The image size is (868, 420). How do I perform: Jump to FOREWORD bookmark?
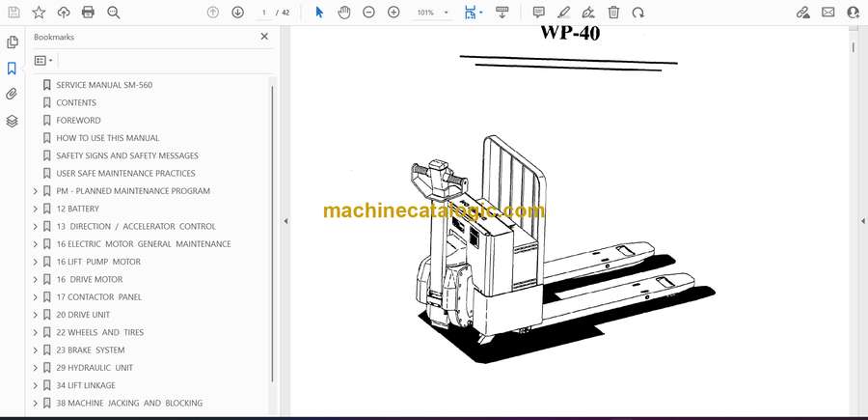pos(79,121)
